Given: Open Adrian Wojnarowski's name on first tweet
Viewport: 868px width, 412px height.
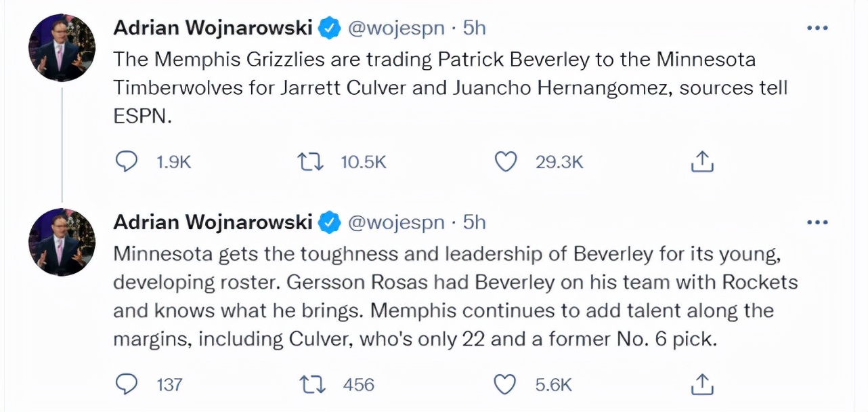Looking at the screenshot, I should (213, 28).
